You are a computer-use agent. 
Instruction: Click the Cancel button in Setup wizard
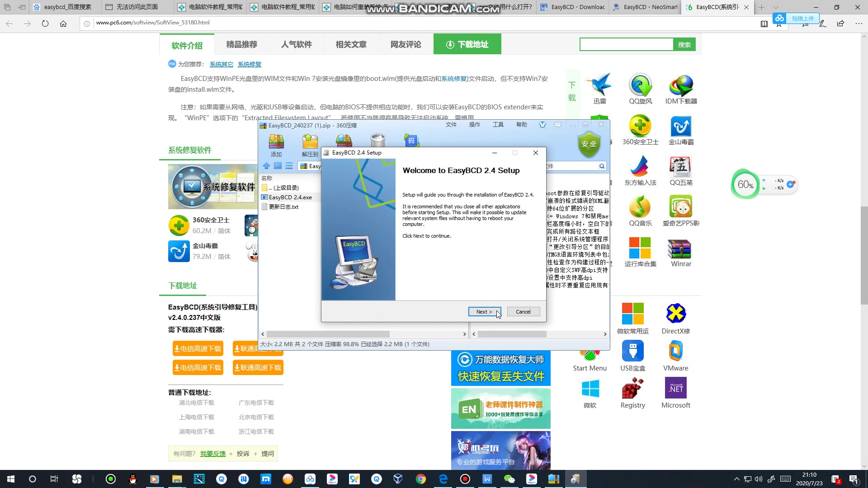pyautogui.click(x=523, y=311)
